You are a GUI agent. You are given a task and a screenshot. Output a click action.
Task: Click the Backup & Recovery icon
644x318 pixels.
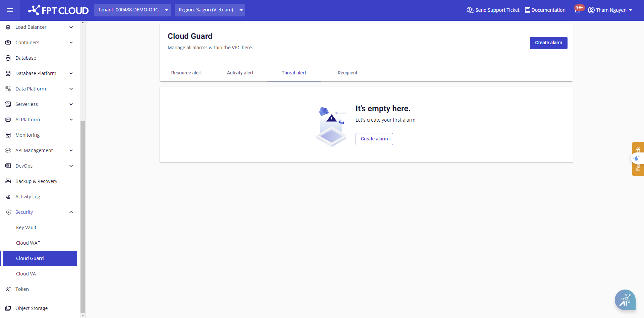[x=8, y=181]
